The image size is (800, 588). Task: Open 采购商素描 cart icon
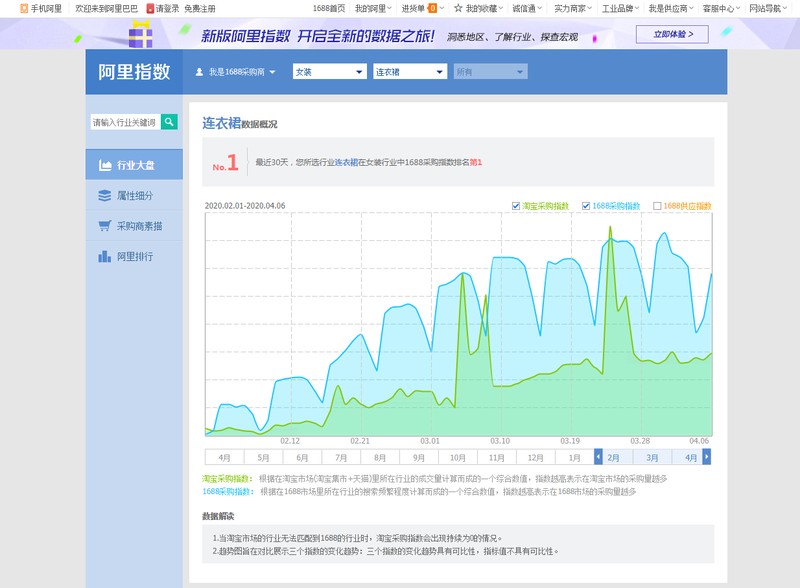(x=105, y=226)
